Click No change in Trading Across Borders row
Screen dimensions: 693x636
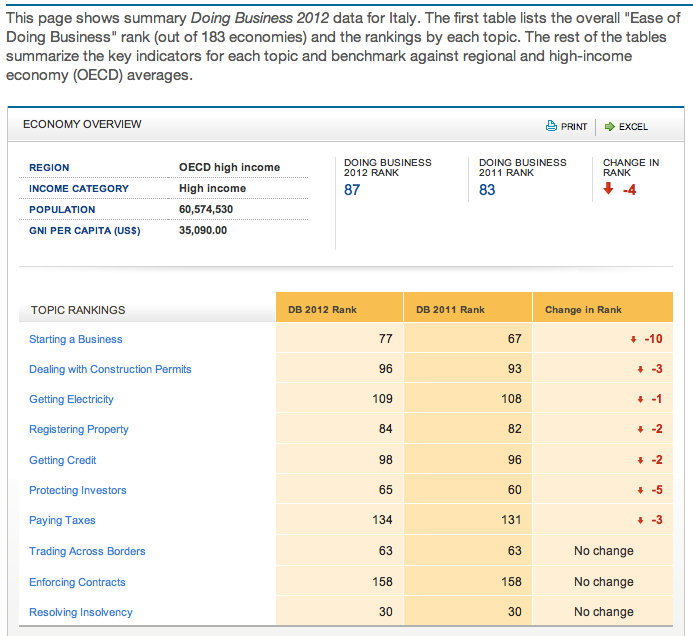pyautogui.click(x=604, y=551)
